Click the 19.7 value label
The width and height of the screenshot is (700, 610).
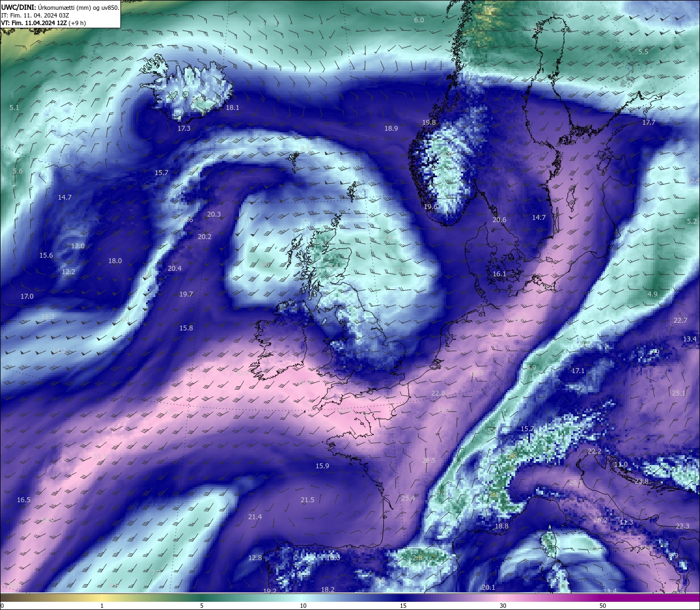[186, 294]
